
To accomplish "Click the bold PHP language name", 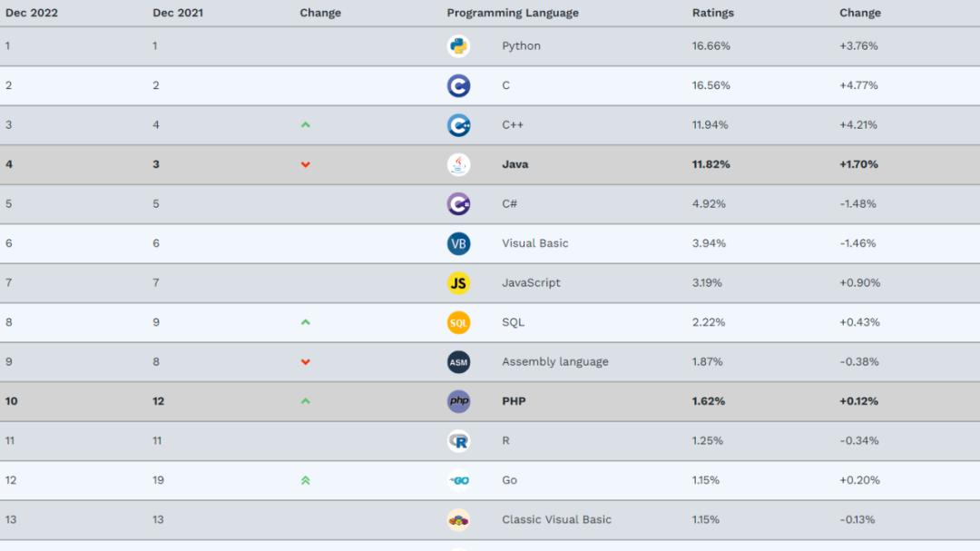I will click(514, 401).
